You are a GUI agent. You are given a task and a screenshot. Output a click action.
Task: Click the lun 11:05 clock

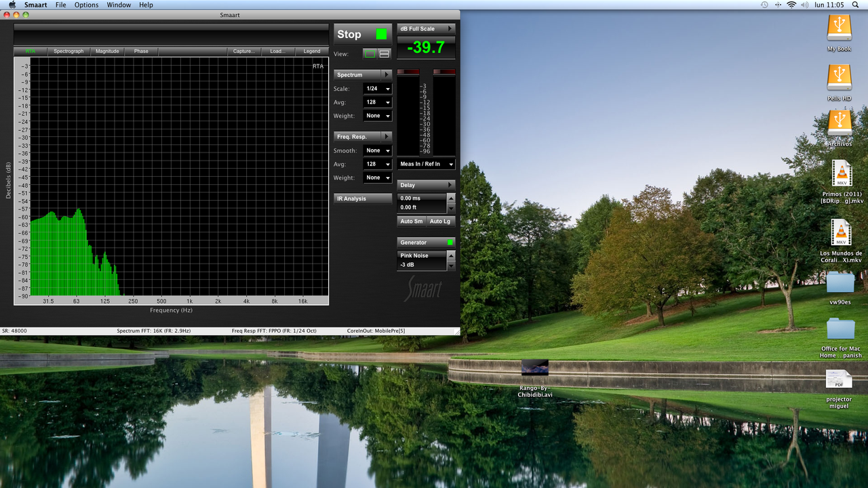(x=830, y=5)
